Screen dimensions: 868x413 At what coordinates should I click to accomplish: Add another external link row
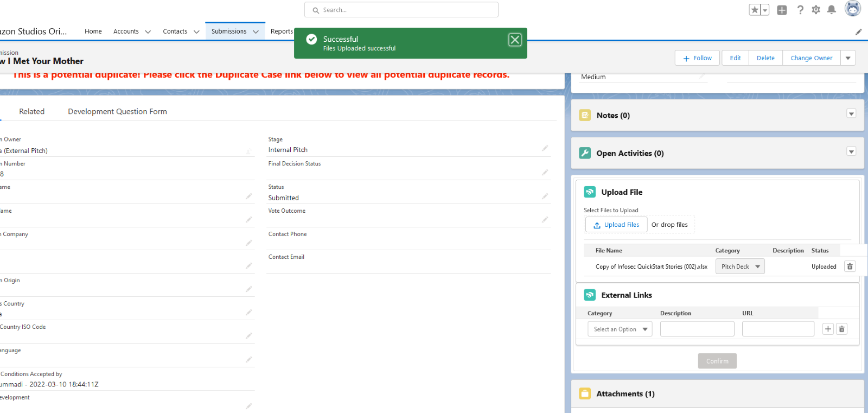(x=828, y=329)
